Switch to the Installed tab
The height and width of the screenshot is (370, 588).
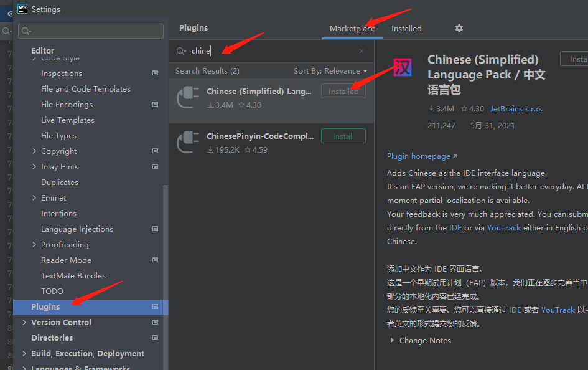406,28
